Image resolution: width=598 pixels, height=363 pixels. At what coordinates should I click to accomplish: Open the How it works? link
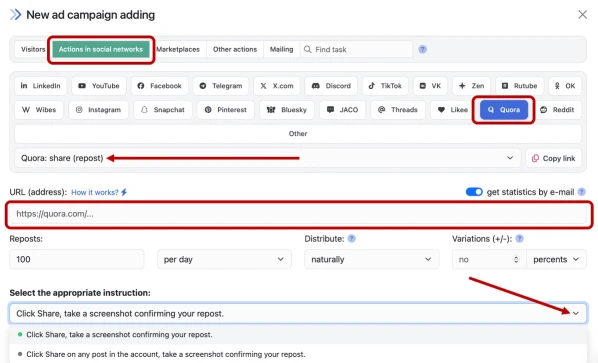click(x=99, y=192)
